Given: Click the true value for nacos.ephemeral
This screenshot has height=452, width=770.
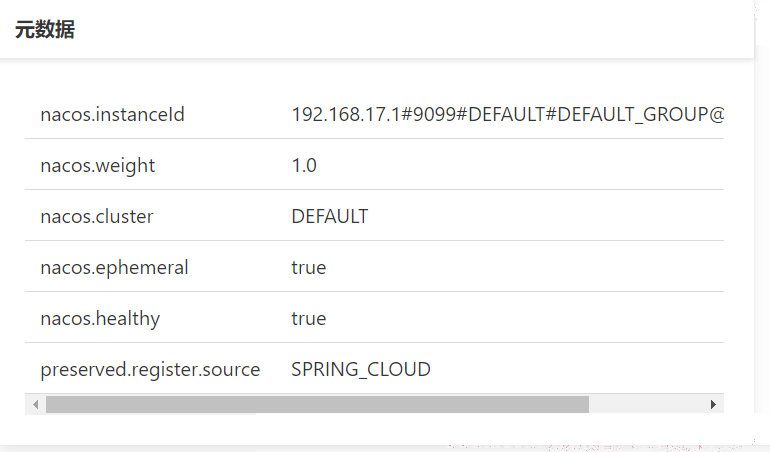Looking at the screenshot, I should point(308,268).
